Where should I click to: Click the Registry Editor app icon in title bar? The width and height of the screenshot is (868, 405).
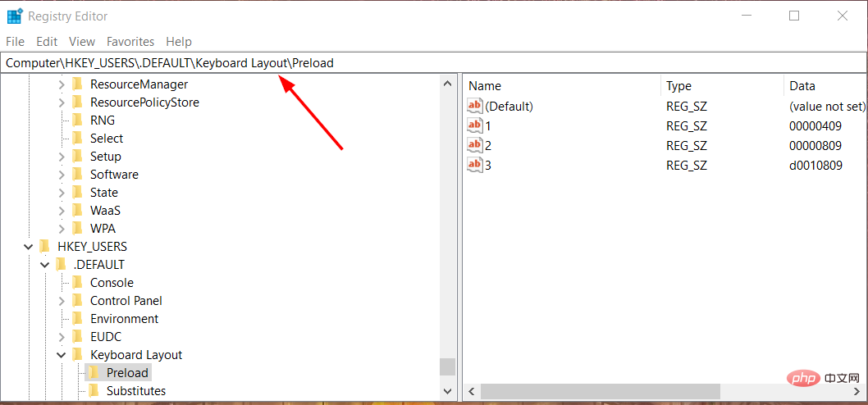(15, 16)
